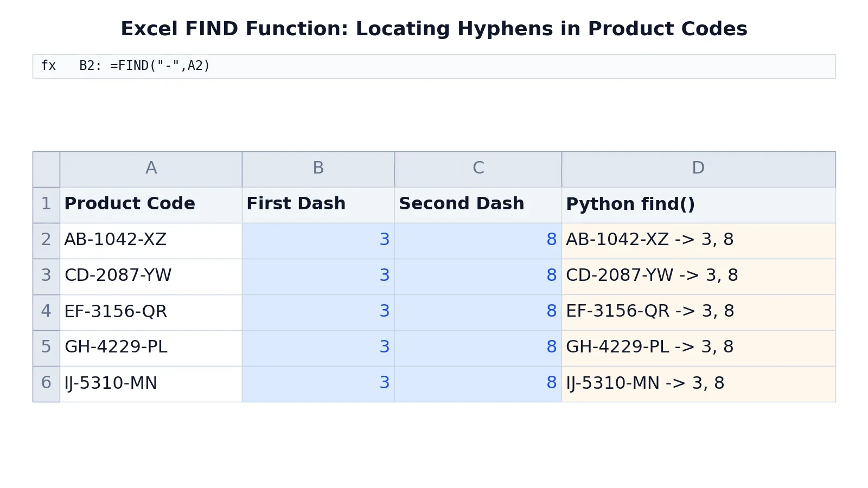Select Second Dash value 8 in row 3

pos(478,277)
